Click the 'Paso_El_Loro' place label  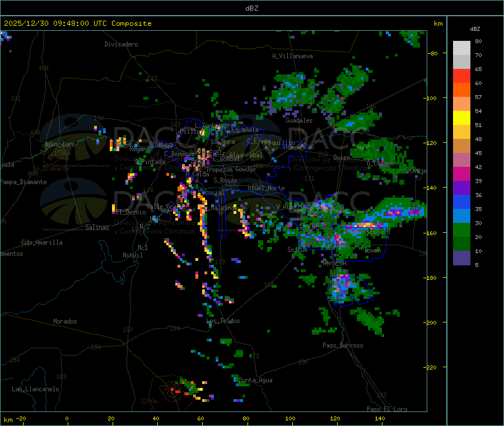coord(387,409)
